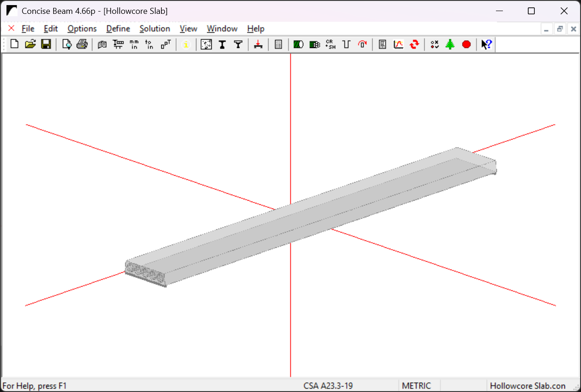Click the New file icon
The image size is (581, 392).
[x=14, y=44]
